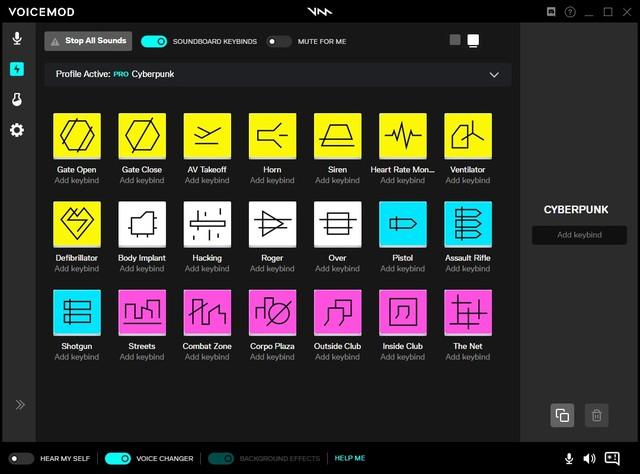Expand the sidebar with double chevron
The height and width of the screenshot is (474, 640).
click(x=19, y=405)
